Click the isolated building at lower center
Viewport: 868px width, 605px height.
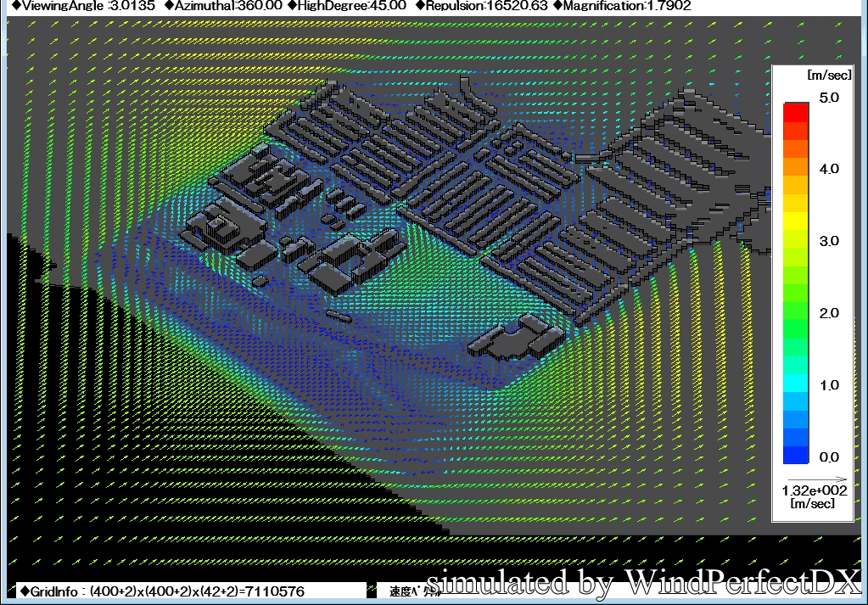click(516, 338)
